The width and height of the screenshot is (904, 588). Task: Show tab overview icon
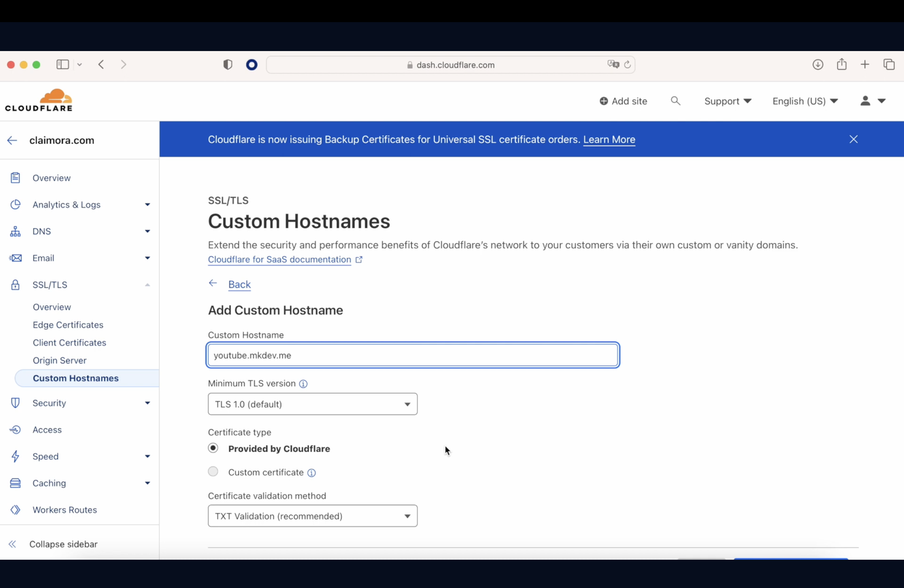(x=889, y=65)
